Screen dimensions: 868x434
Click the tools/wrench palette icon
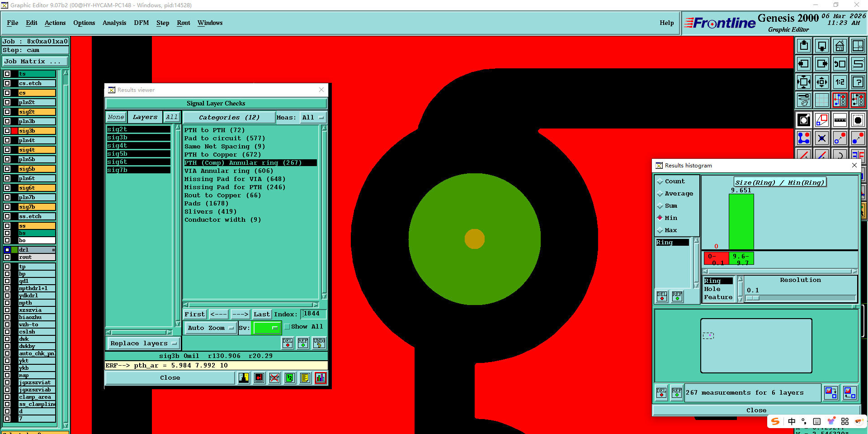[804, 100]
